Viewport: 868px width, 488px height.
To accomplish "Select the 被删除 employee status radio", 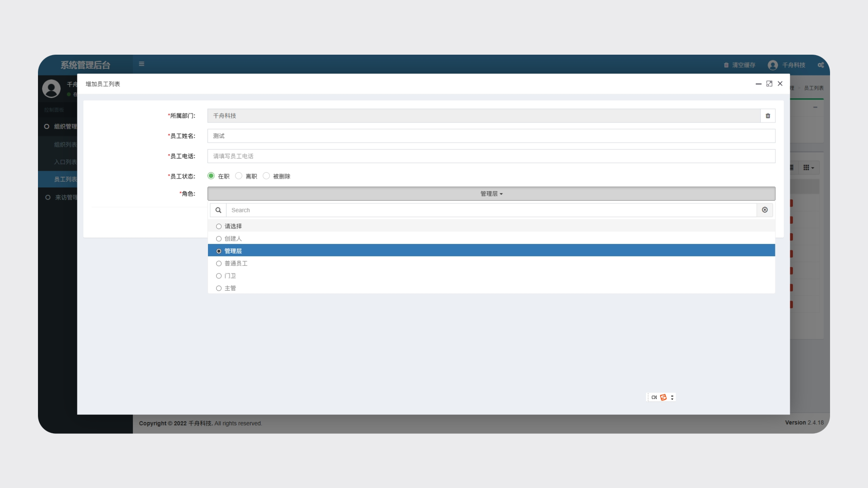I will [266, 176].
